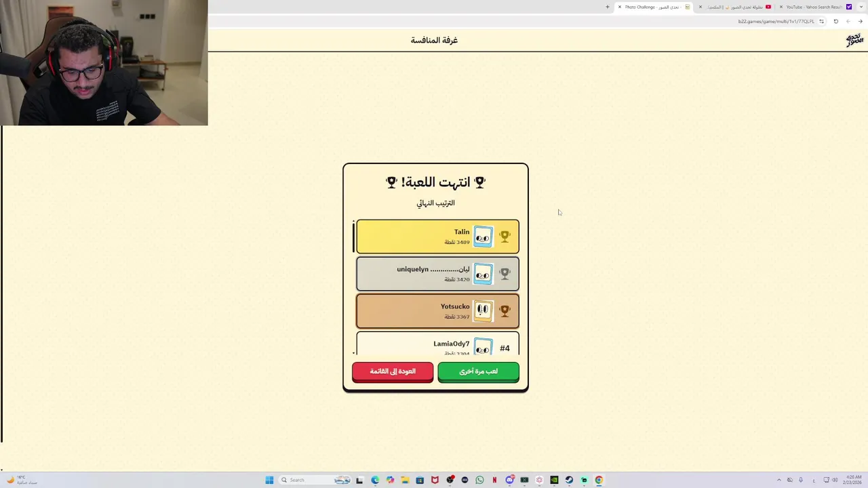Close the Photo Challenge tab

coord(620,7)
